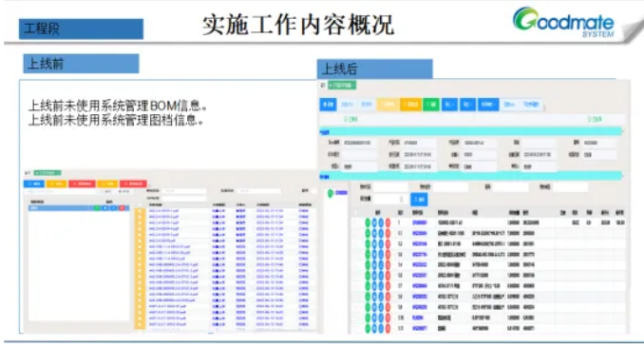Open blue material code link in row 1.1
Screen dimensions: 644x349
419,234
